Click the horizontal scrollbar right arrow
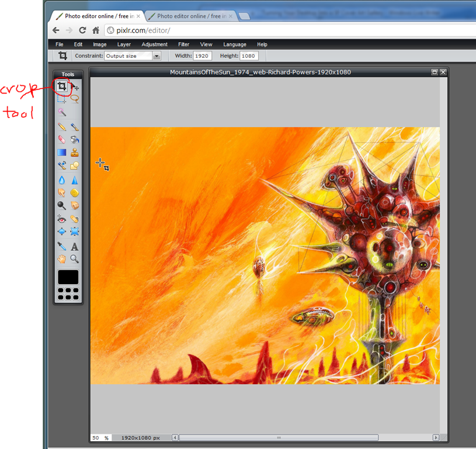 click(435, 437)
